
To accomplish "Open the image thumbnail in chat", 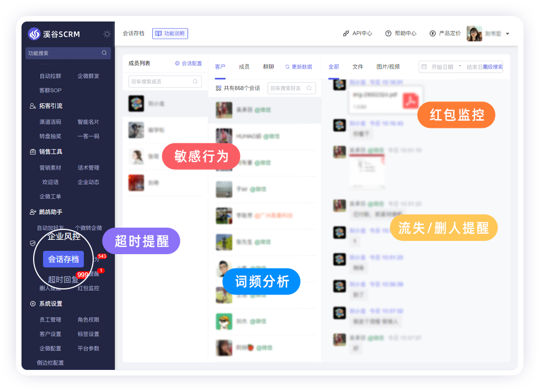I will point(366,171).
